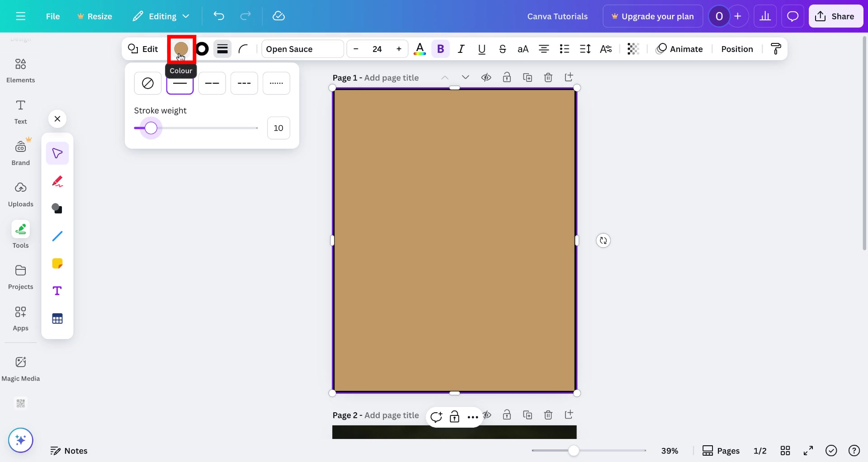Duplicate Page 1 using its copy icon
Screen dimensions: 868x462
[x=528, y=77]
